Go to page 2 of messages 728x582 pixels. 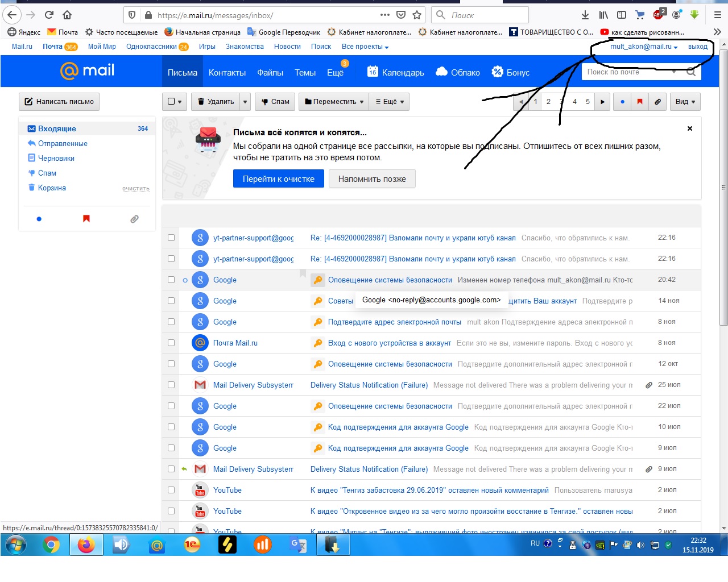(x=548, y=102)
